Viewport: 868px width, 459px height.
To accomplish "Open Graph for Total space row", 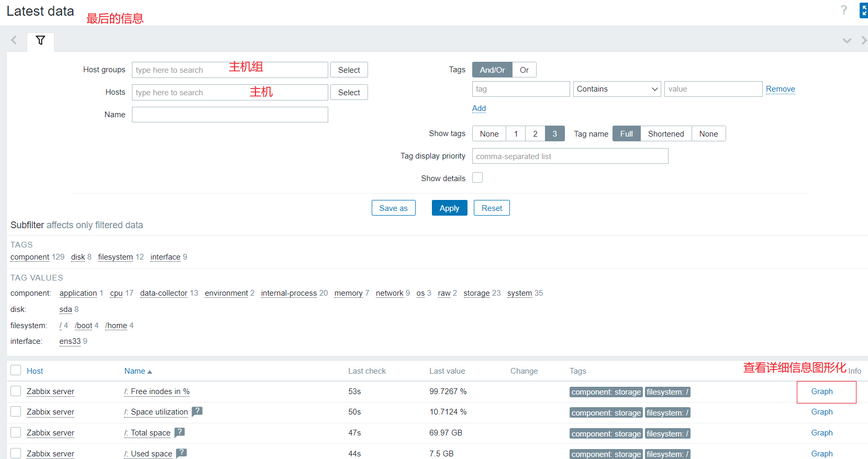I will coord(822,433).
